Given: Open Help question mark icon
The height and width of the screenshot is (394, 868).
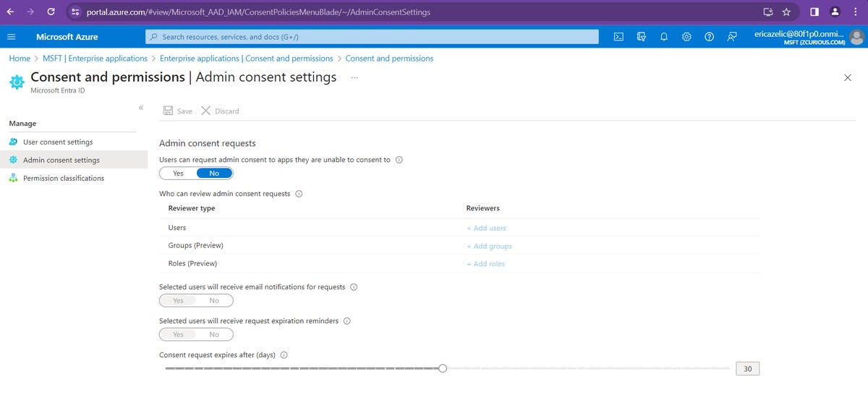Looking at the screenshot, I should pyautogui.click(x=710, y=37).
